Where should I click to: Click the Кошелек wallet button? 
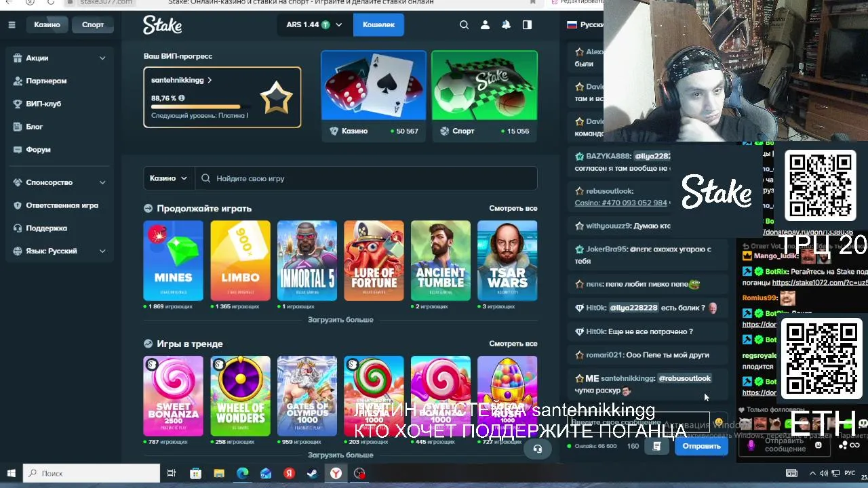(378, 24)
